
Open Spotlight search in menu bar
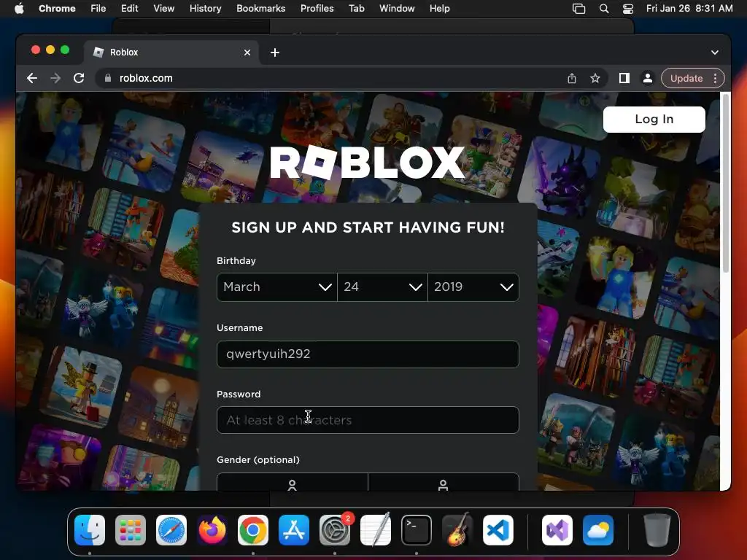[x=604, y=9]
